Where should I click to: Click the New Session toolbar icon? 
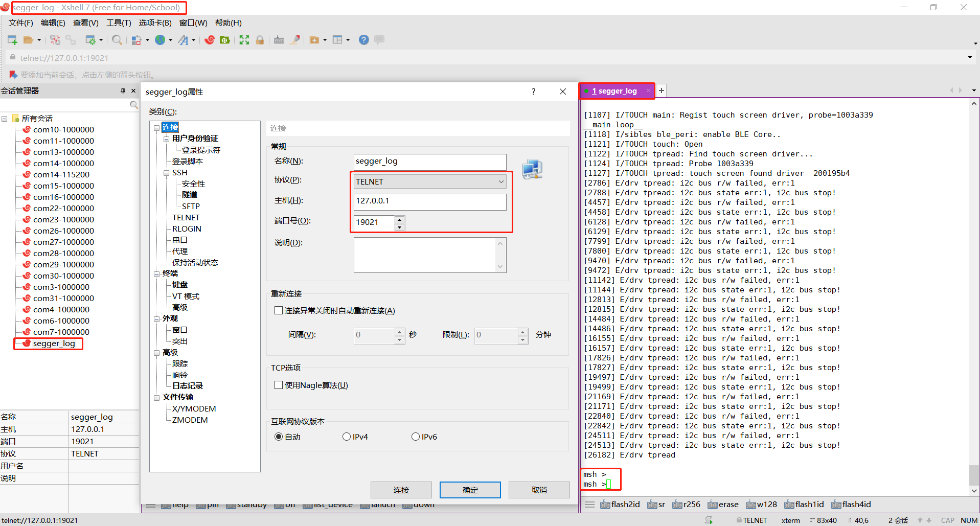(x=12, y=40)
